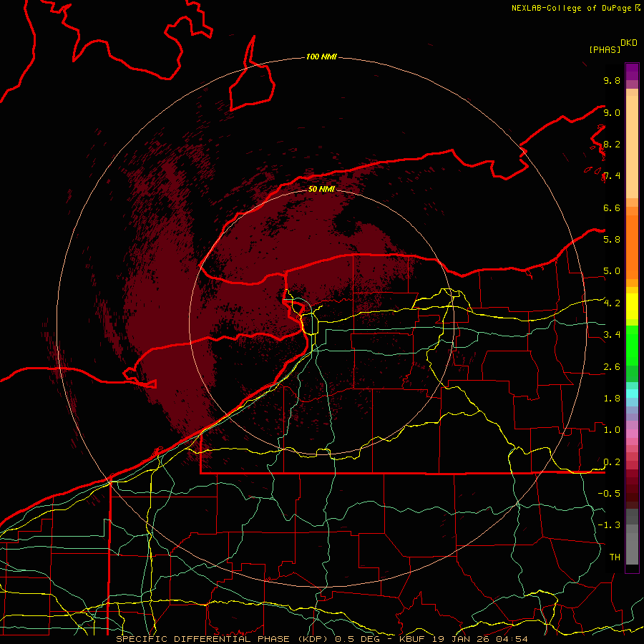
Task: Click the [PHAS] label above the color scale
Action: [x=605, y=49]
